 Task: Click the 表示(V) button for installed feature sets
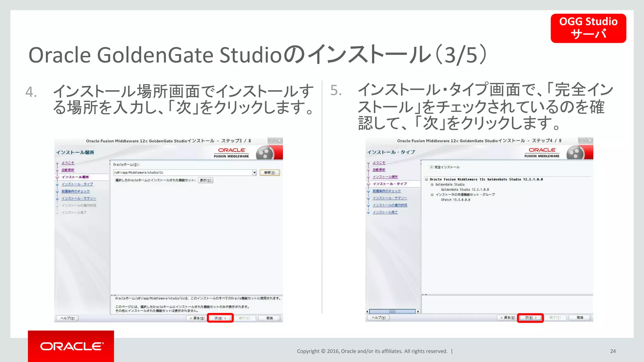click(x=206, y=180)
